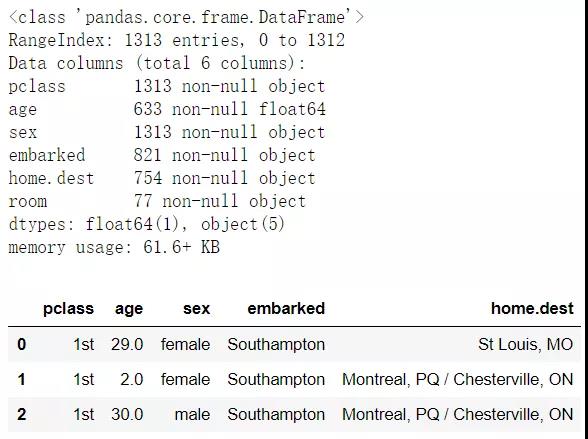Select the home.dest column header
This screenshot has width=588, height=439.
pyautogui.click(x=532, y=309)
